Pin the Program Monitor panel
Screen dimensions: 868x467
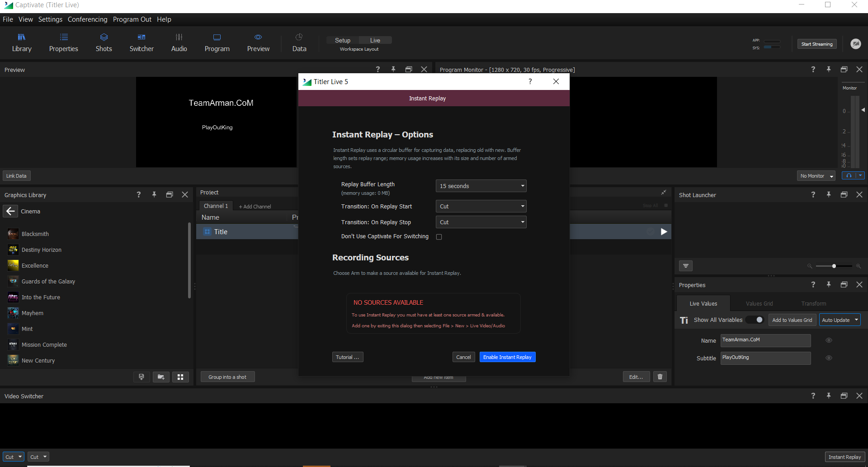pyautogui.click(x=829, y=69)
